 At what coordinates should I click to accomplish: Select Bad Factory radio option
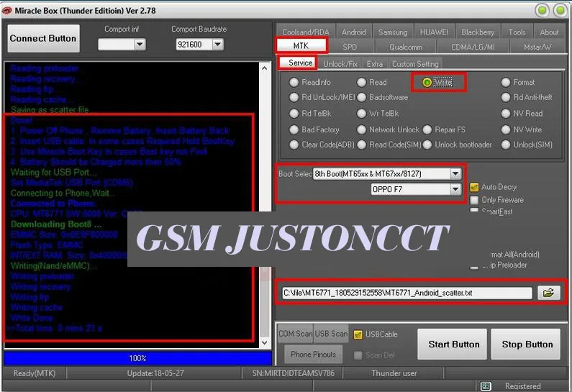294,129
